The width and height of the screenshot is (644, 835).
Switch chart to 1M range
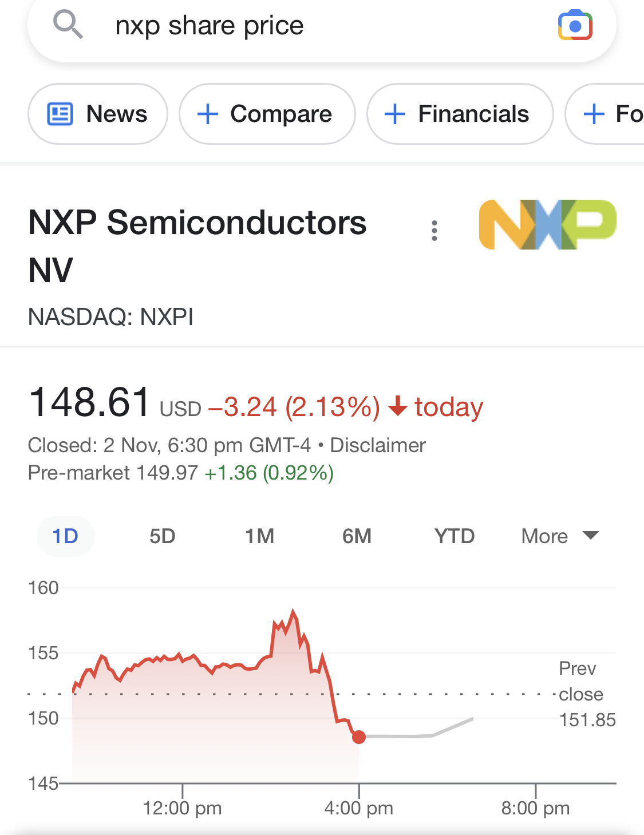click(x=259, y=536)
